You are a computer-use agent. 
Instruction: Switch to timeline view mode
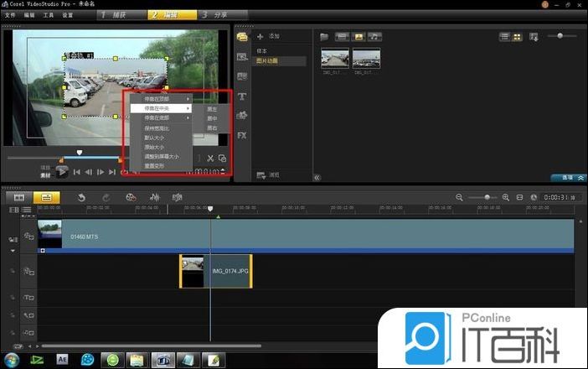pos(45,197)
